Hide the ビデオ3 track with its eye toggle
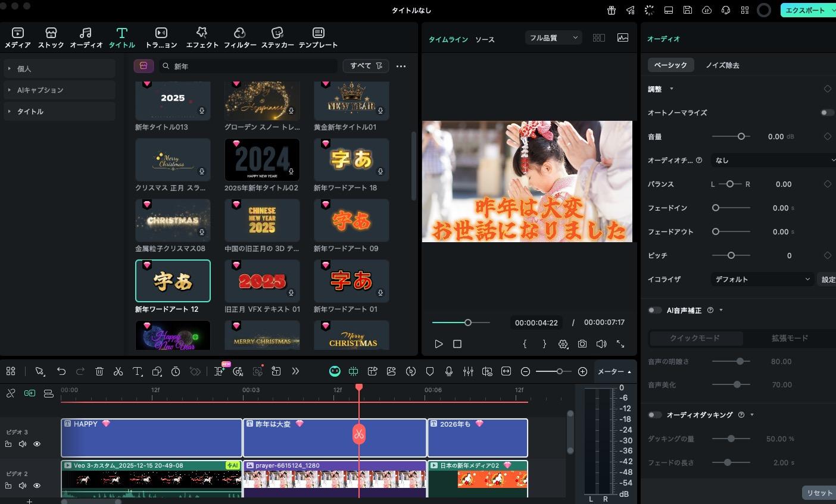Image resolution: width=836 pixels, height=504 pixels. pos(37,444)
